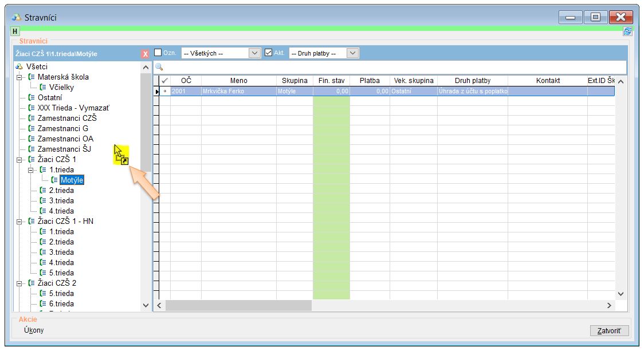
Task: Select Zamestnanci OA in the tree
Action: pyautogui.click(x=65, y=139)
